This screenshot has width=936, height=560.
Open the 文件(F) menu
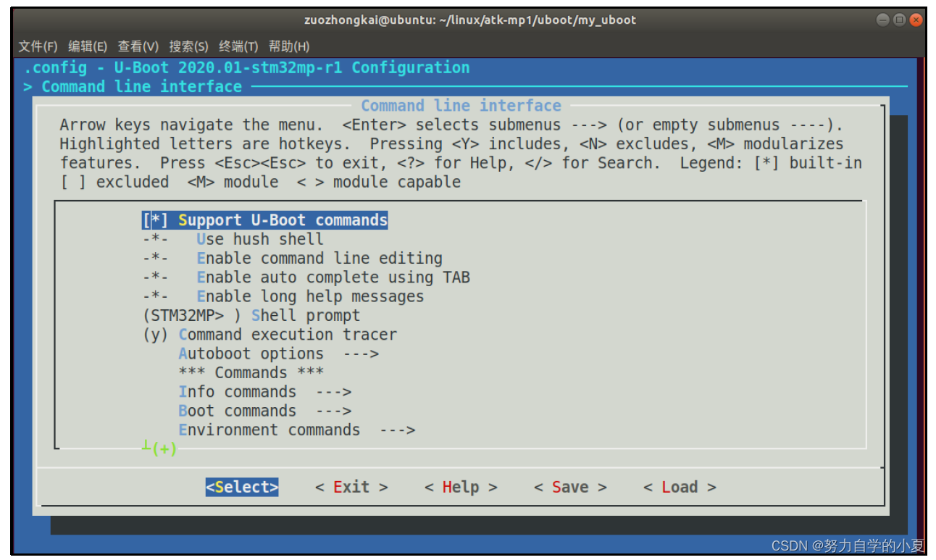click(x=38, y=46)
